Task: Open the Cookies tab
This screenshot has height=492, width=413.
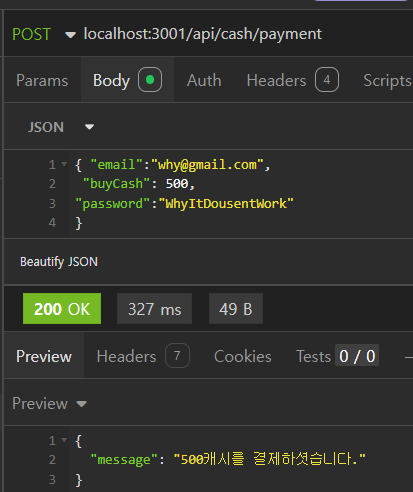Action: pyautogui.click(x=243, y=356)
